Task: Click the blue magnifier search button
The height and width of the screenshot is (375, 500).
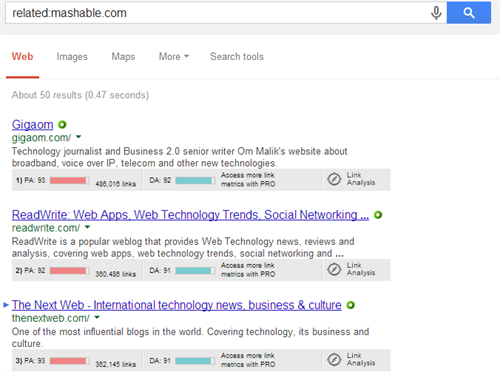Action: [x=469, y=13]
